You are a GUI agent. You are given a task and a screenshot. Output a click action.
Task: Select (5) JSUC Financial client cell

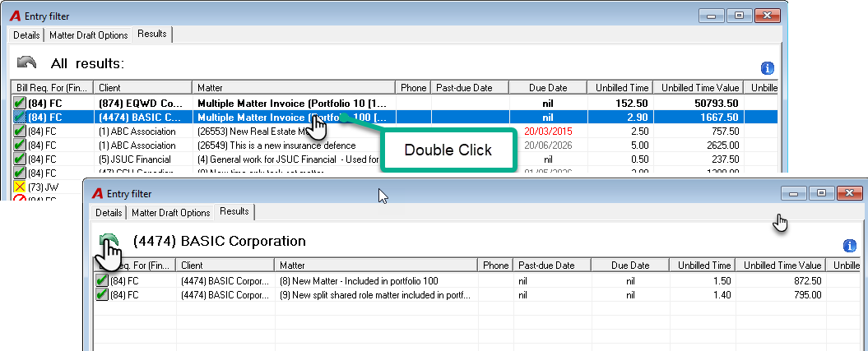tap(142, 159)
